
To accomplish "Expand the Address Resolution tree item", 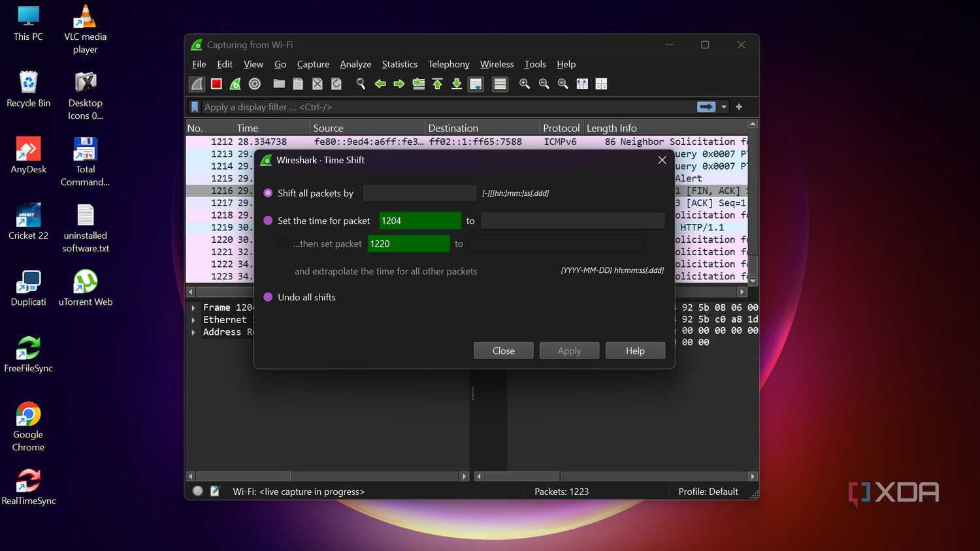I will [x=193, y=332].
